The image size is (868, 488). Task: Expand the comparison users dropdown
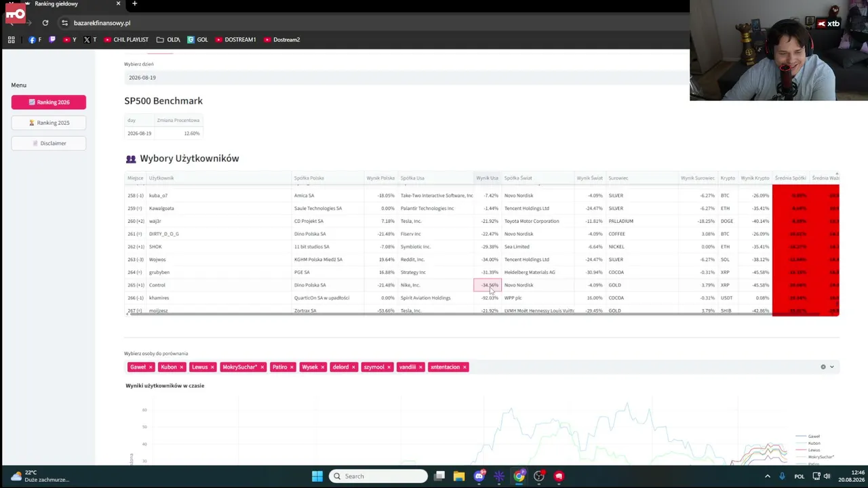click(832, 367)
